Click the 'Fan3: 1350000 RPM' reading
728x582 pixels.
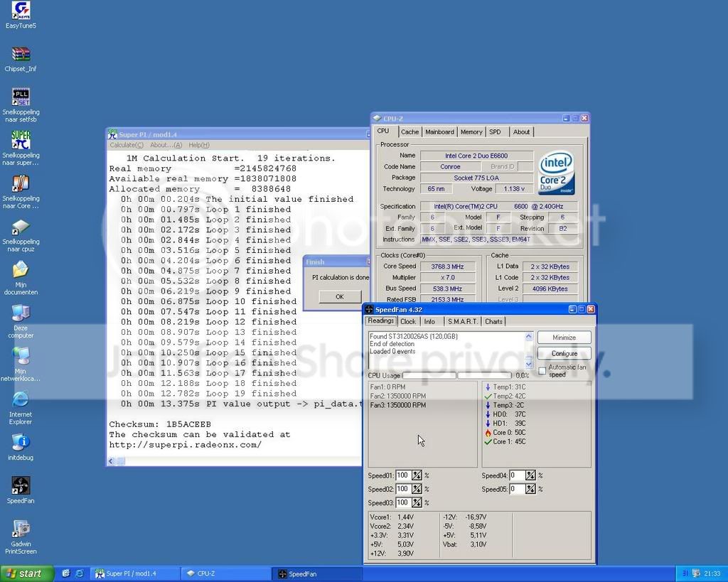[398, 405]
